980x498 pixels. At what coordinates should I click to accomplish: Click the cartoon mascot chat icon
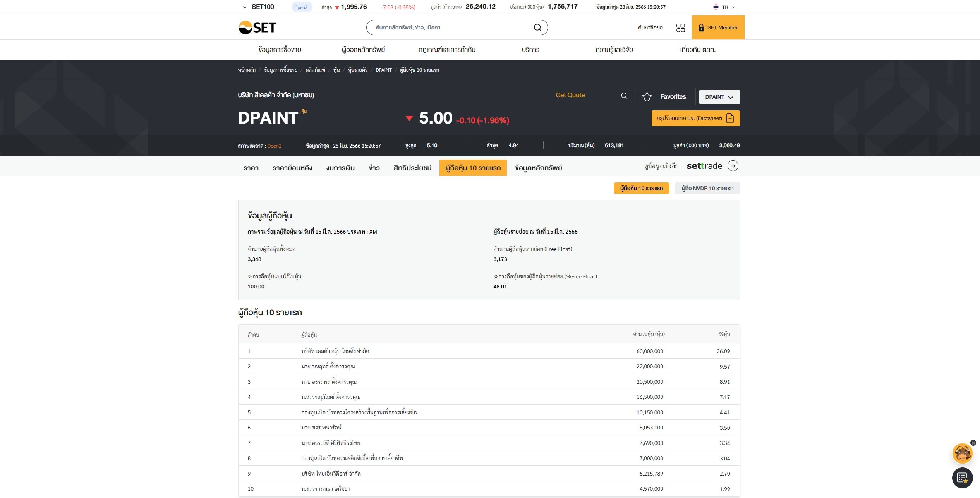[x=962, y=453]
